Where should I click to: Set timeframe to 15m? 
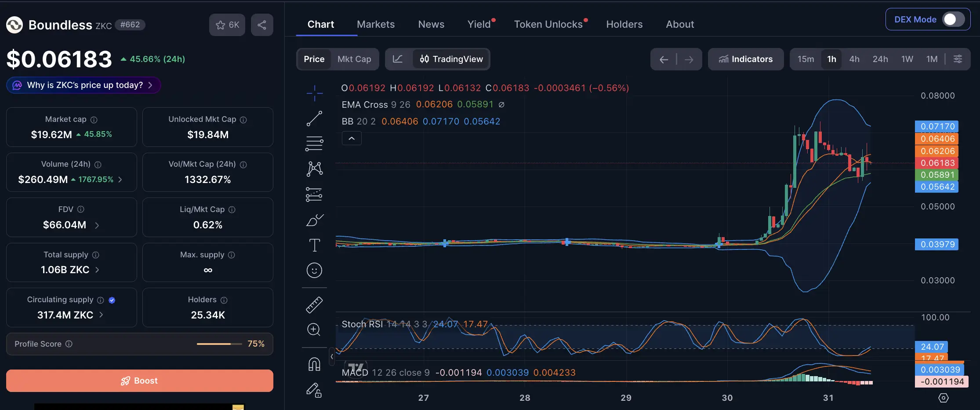tap(806, 59)
